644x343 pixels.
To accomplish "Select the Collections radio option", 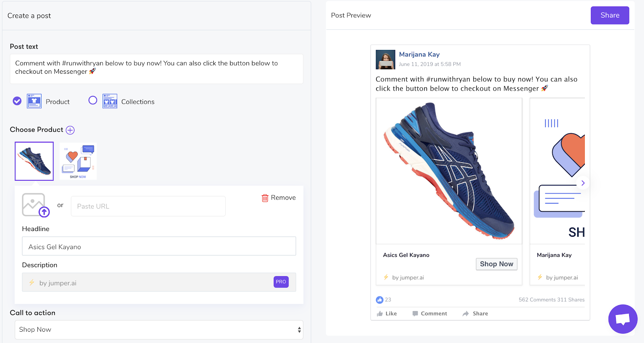I will click(x=93, y=100).
